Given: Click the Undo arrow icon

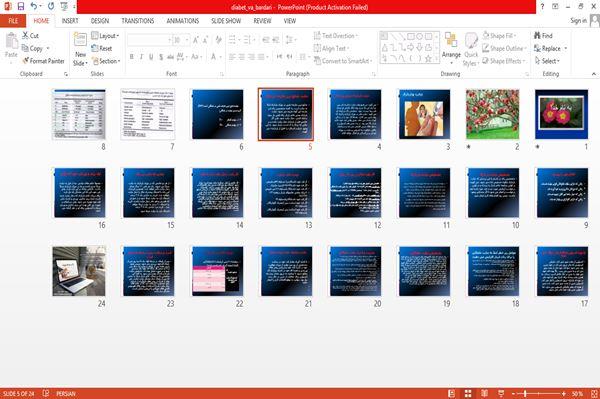Looking at the screenshot, I should point(34,6).
